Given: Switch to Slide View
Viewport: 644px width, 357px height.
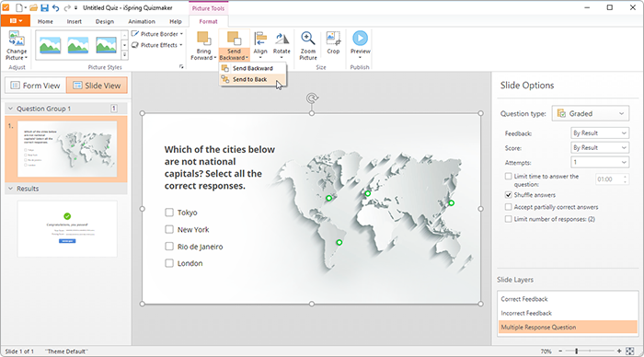Looking at the screenshot, I should pos(97,86).
